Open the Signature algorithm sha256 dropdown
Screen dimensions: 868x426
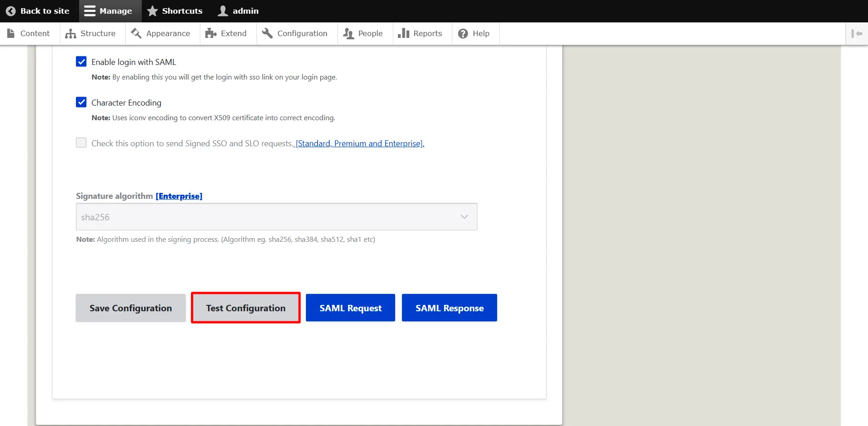[x=276, y=217]
